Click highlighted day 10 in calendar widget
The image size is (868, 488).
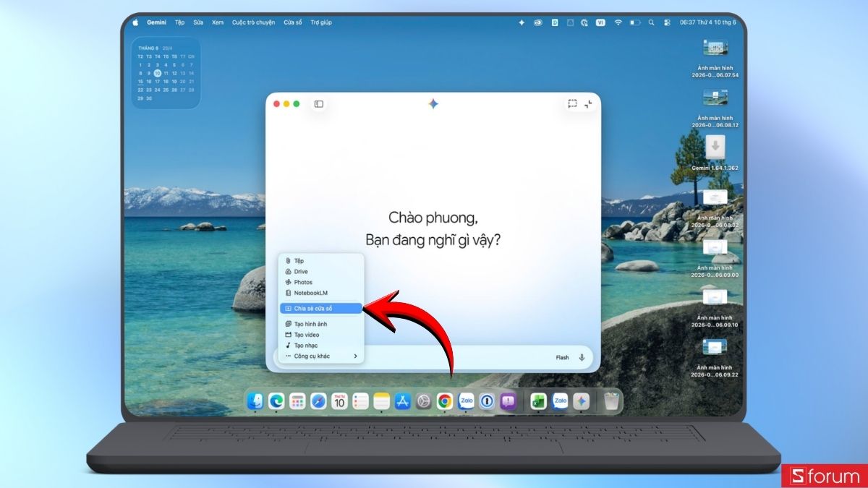pos(157,73)
